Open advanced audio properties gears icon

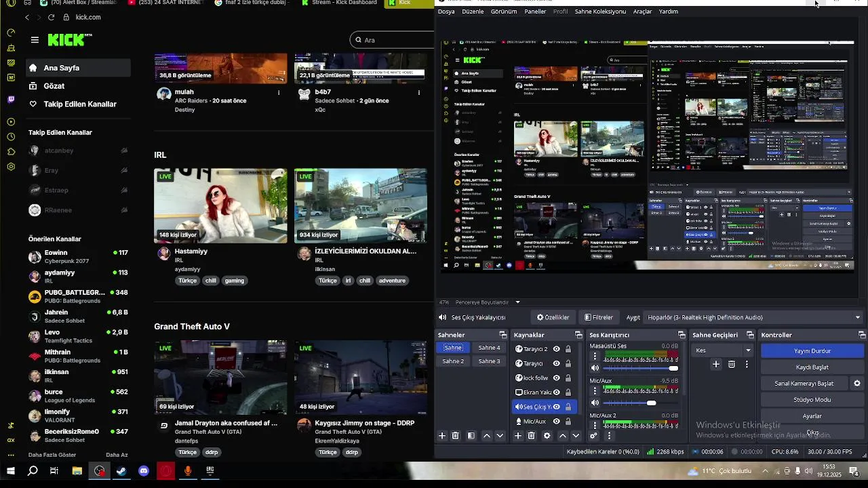[594, 436]
